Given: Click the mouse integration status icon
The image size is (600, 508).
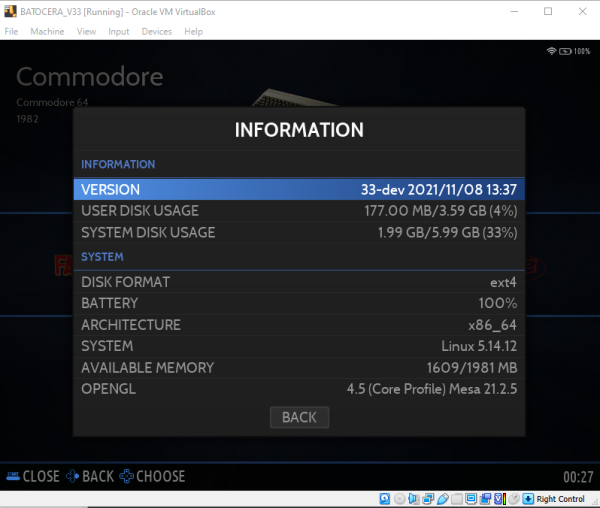Looking at the screenshot, I should coord(514,499).
